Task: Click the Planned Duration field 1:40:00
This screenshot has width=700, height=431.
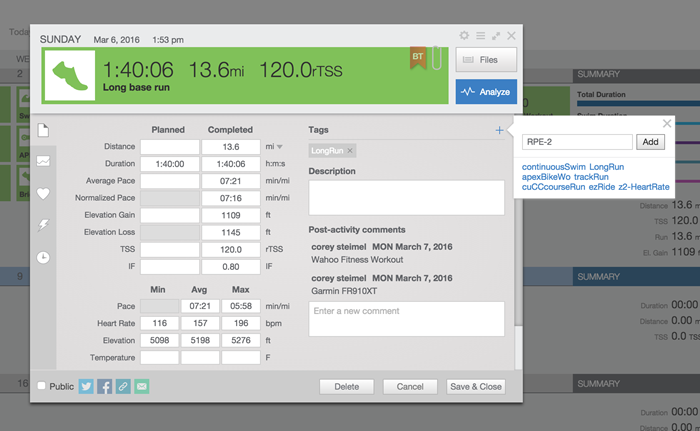Action: point(170,164)
